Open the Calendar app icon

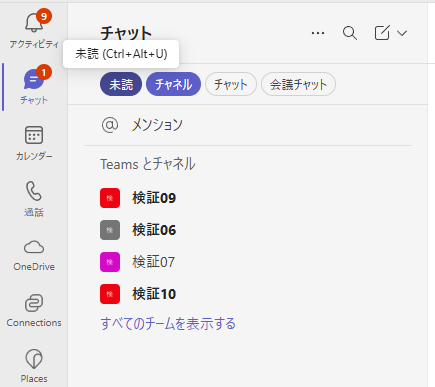(34, 135)
